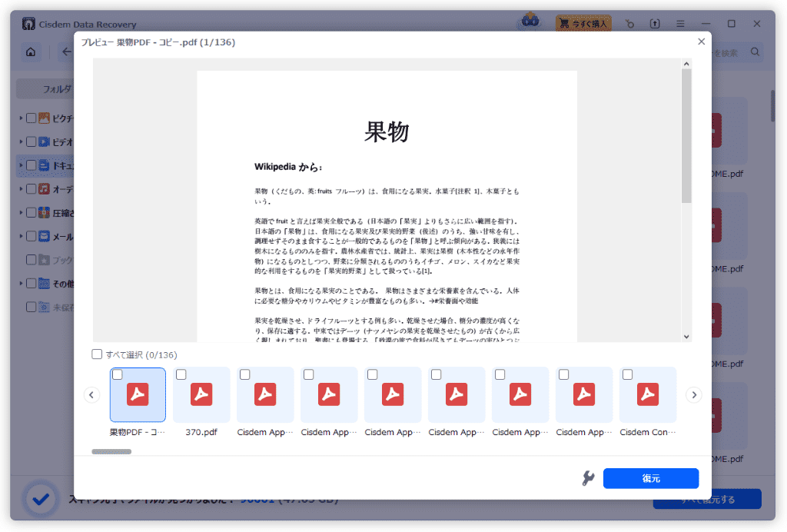This screenshot has width=787, height=532.
Task: Click the Cisdem Con… PDF file icon
Action: point(648,394)
